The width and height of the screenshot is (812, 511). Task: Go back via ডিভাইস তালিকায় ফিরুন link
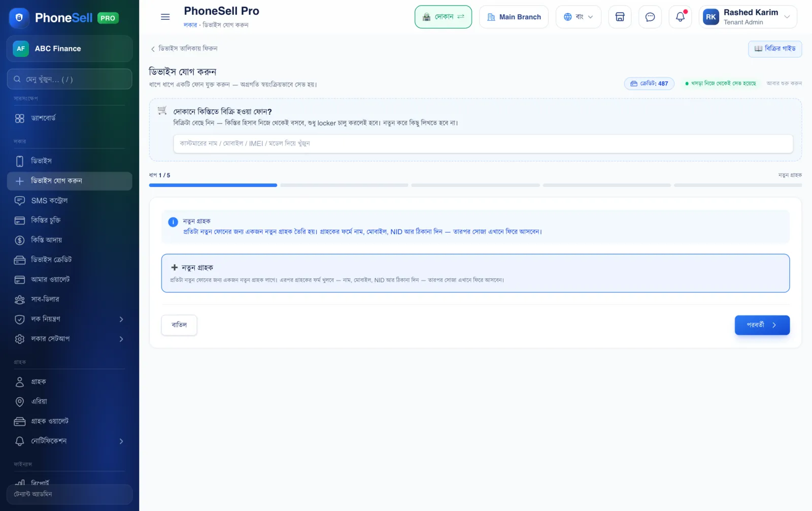184,49
